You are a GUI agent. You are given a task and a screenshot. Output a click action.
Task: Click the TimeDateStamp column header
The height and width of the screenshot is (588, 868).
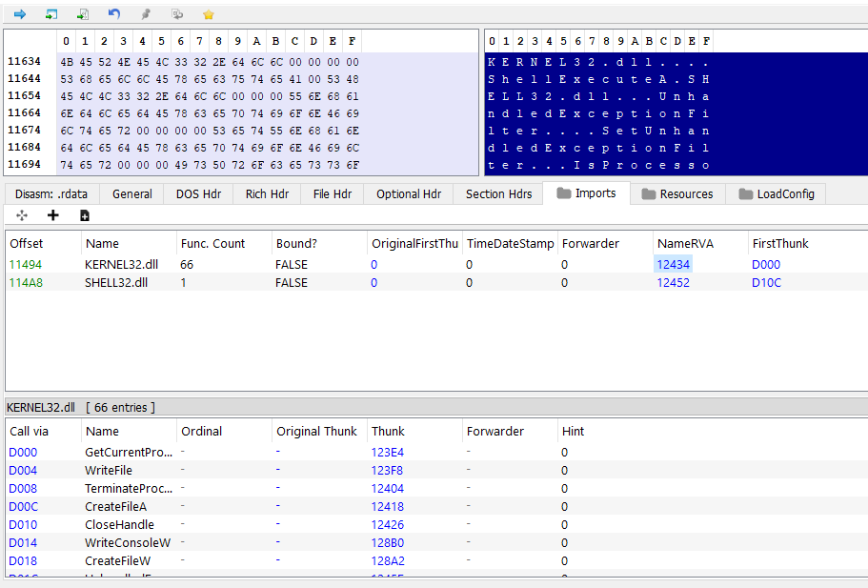coord(510,244)
